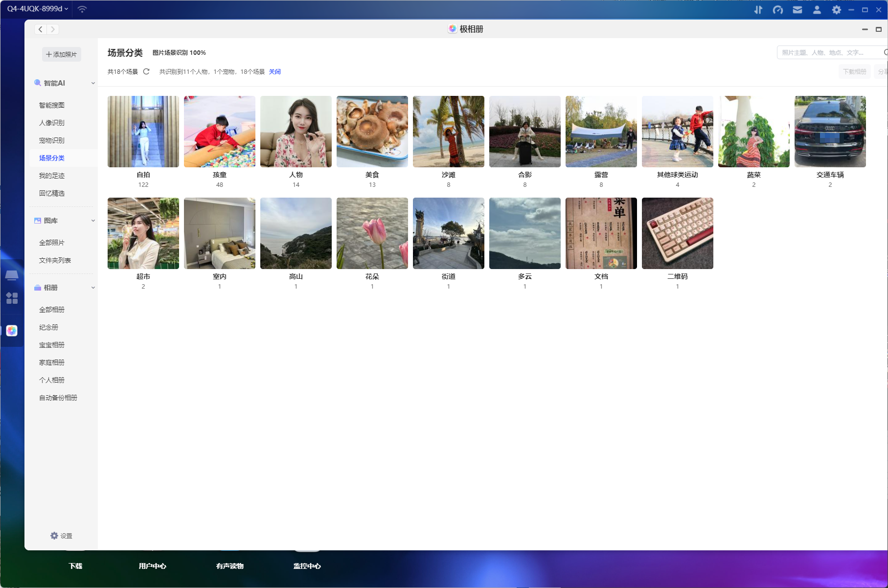Click the 设置 label in sidebar

coord(66,536)
